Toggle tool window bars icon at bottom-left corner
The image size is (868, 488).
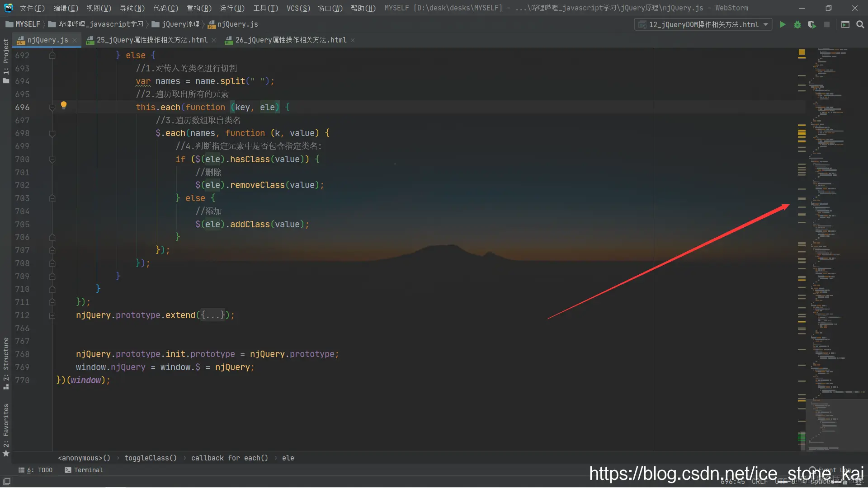[x=7, y=482]
